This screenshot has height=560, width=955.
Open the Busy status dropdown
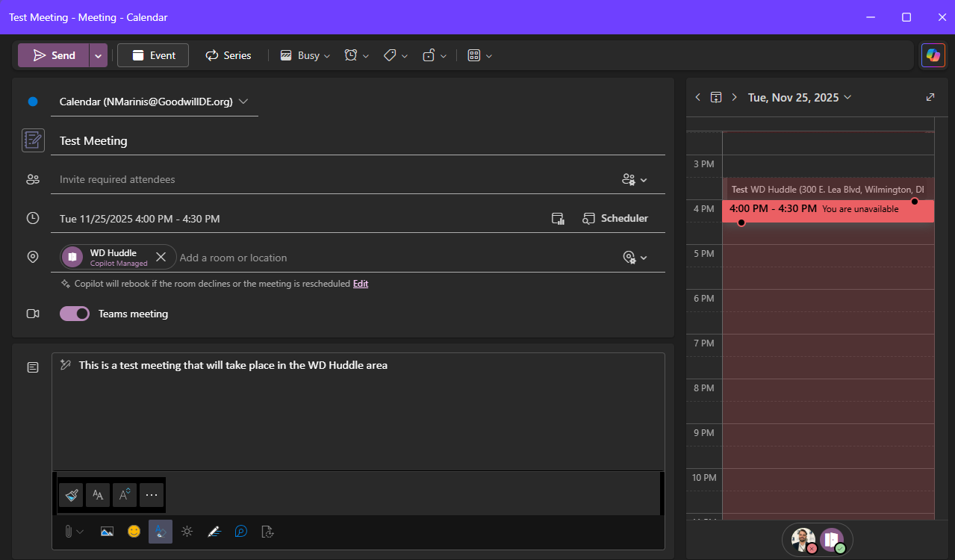pos(305,55)
